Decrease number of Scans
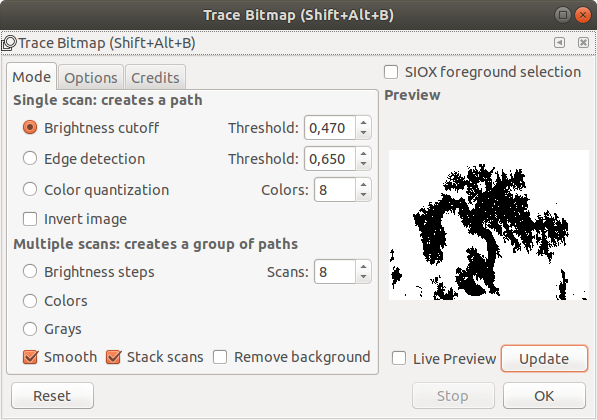The image size is (597, 420). coord(364,276)
